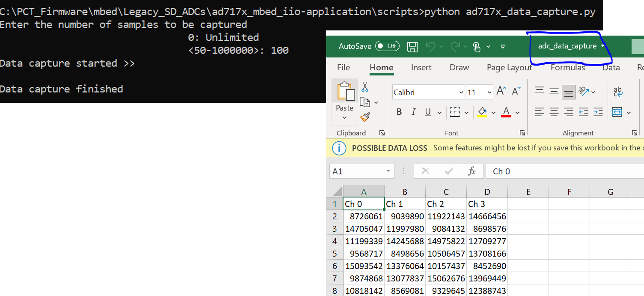Viewport: 644px width, 296px height.
Task: Click the Middle Align icon
Action: click(554, 91)
